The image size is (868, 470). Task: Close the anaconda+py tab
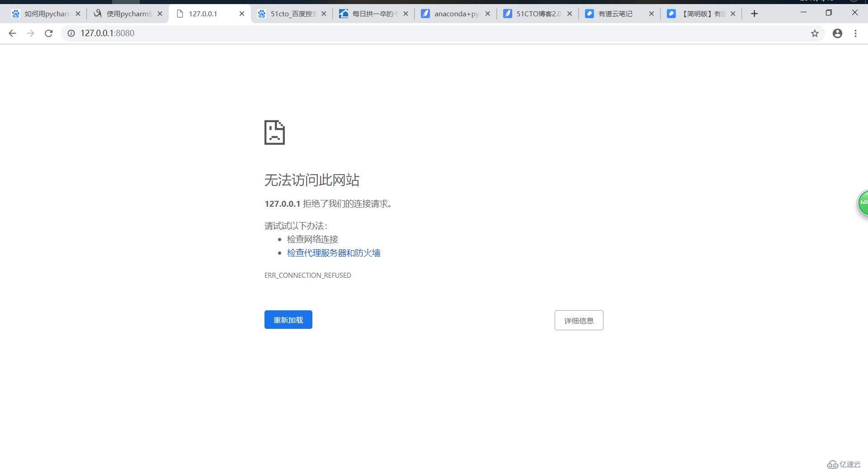tap(487, 14)
